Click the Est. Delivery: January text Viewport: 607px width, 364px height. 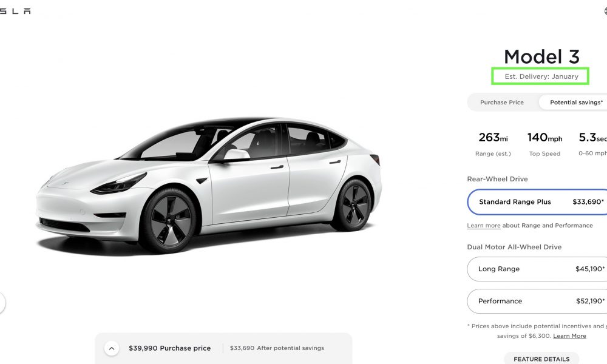[541, 76]
